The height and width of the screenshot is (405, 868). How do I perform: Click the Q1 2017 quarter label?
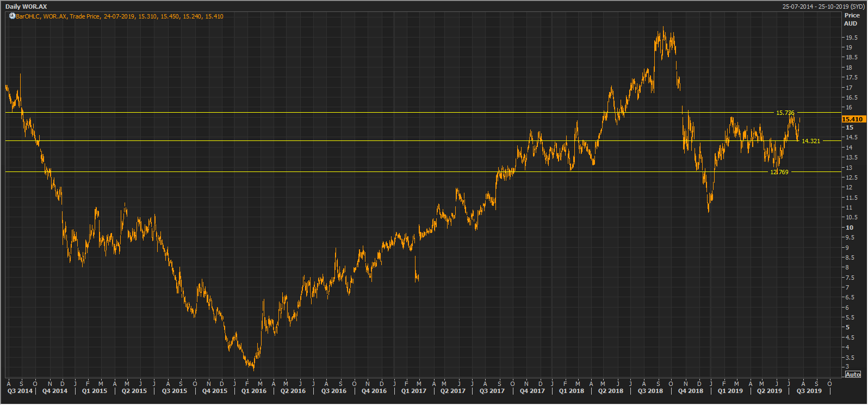pyautogui.click(x=414, y=391)
